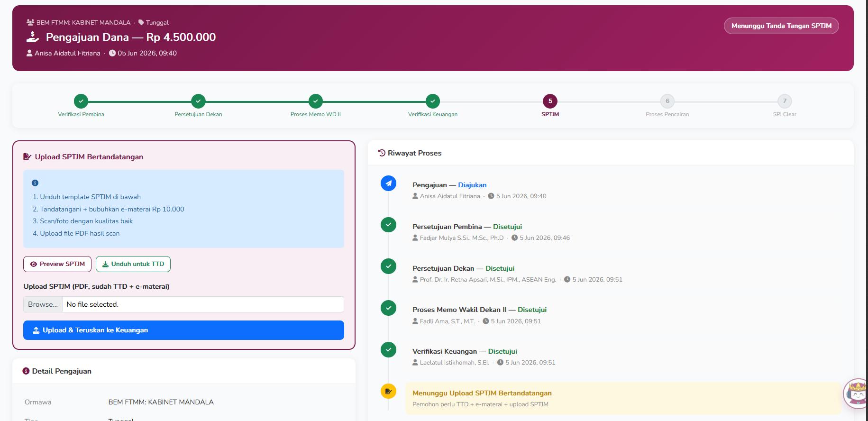Click the Menunggu Tanda Tangan SPTJM status badge
The image size is (868, 421).
781,26
